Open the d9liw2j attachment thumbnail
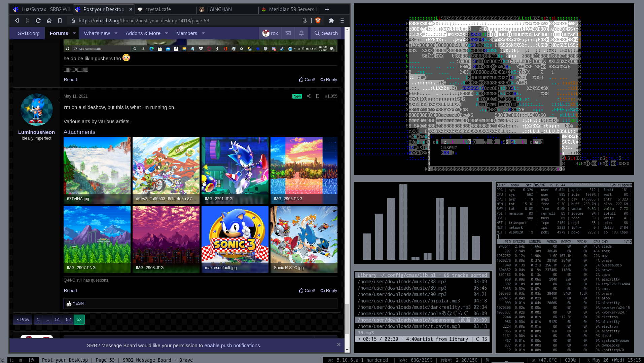Viewport: 644px width, 363px height. click(x=166, y=170)
